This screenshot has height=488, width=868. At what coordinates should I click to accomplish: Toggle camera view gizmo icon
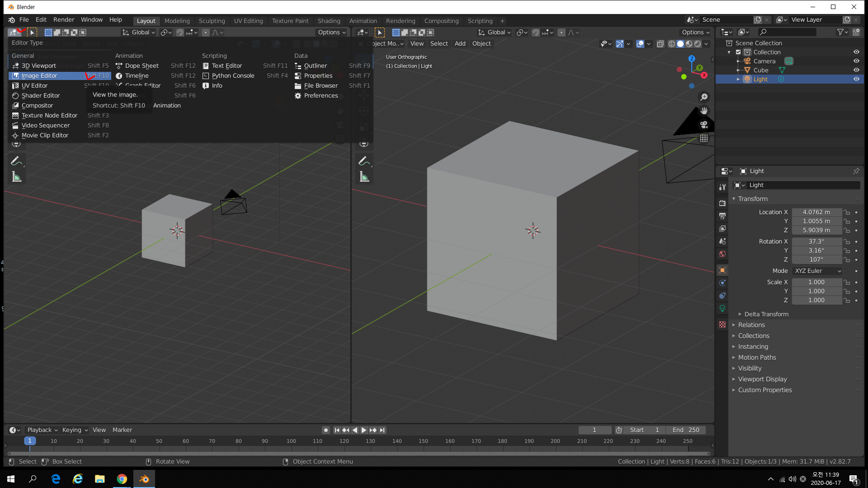704,125
